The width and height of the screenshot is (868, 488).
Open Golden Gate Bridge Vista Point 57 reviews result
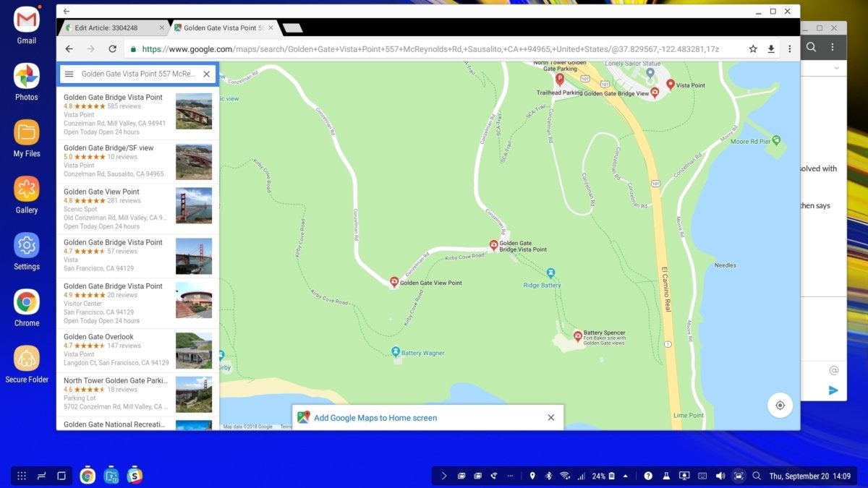click(137, 255)
